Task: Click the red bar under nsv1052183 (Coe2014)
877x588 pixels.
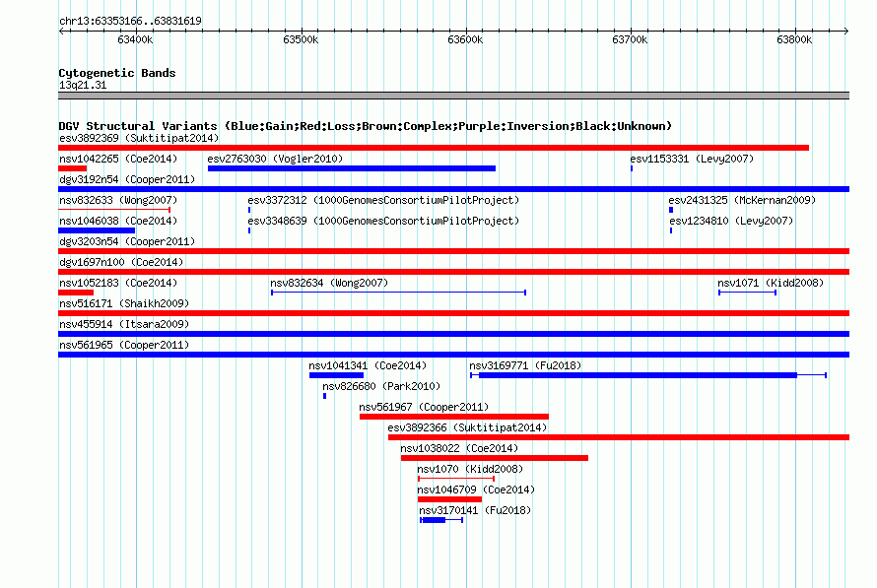Action: (76, 293)
